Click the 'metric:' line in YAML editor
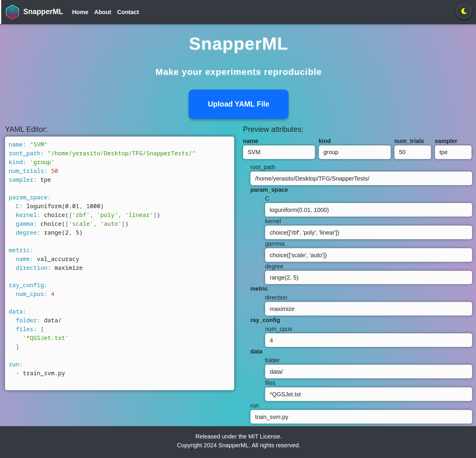This screenshot has height=458, width=476. (x=21, y=250)
